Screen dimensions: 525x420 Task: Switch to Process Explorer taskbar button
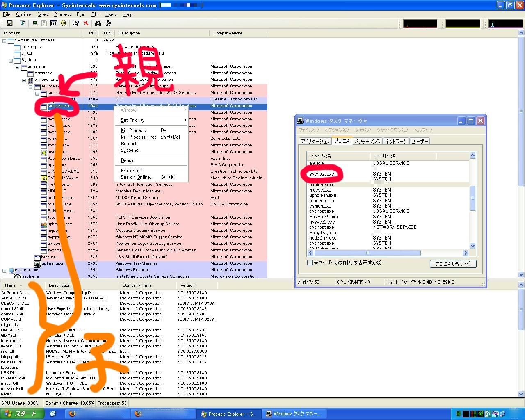pos(228,414)
